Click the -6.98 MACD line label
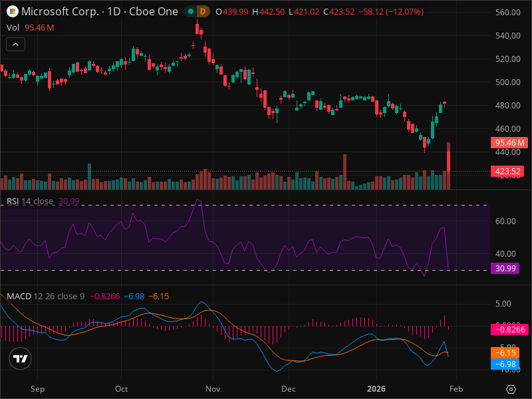532x399 pixels. pos(505,364)
